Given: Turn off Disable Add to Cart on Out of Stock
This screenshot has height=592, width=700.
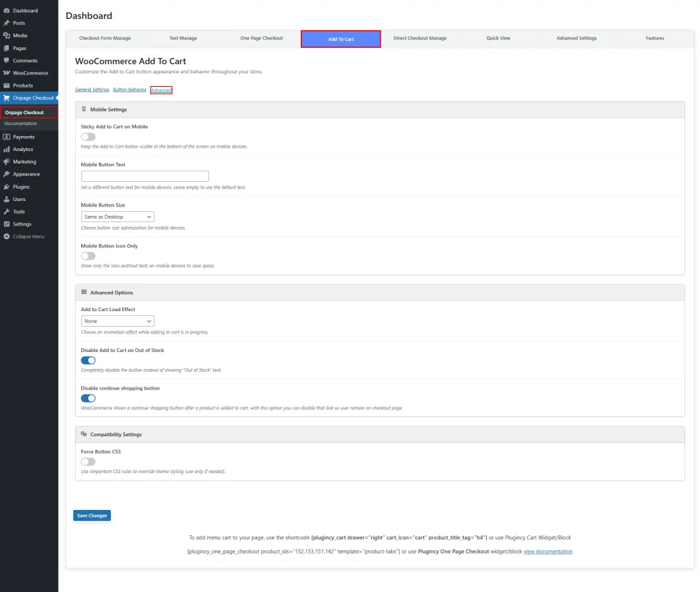Looking at the screenshot, I should (88, 360).
